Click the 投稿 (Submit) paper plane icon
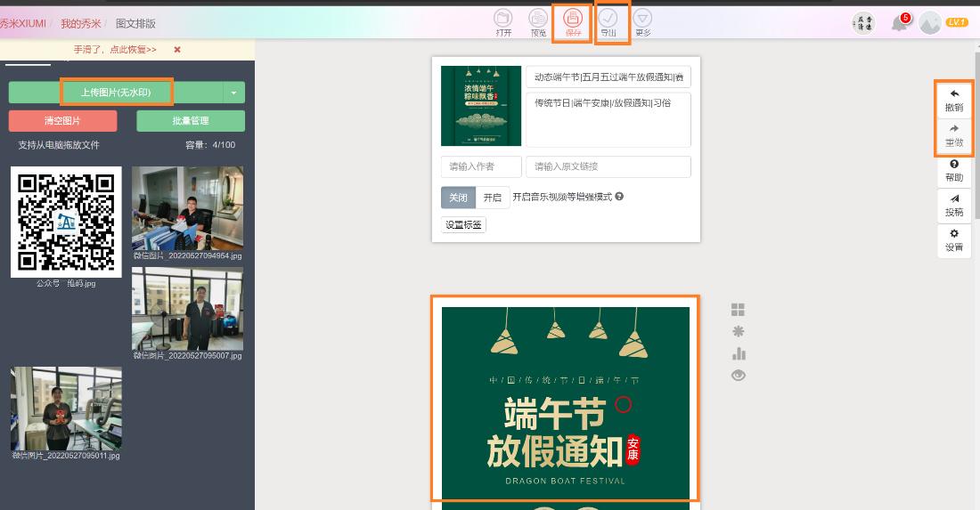The image size is (980, 510). click(x=954, y=205)
